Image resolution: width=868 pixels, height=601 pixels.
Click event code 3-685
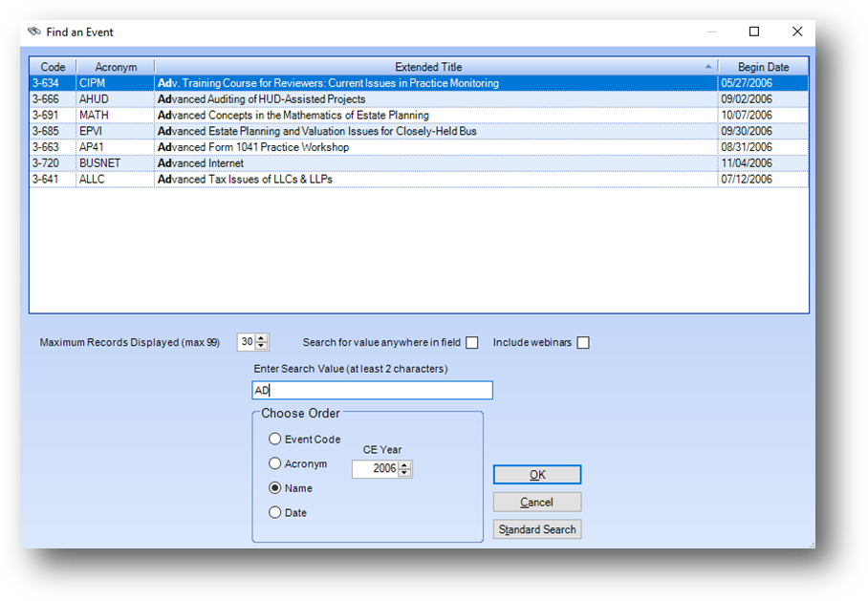(45, 131)
